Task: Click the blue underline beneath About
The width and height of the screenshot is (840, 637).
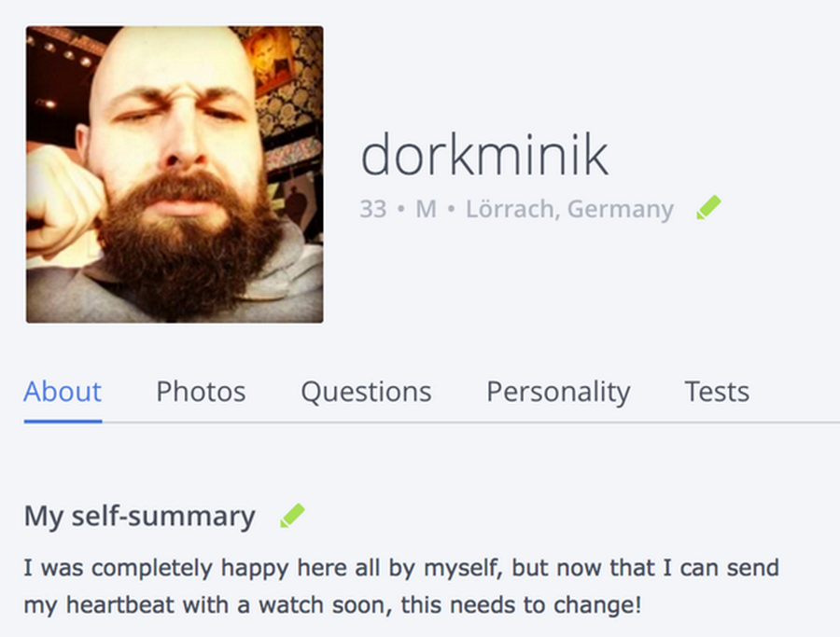Action: click(x=63, y=420)
